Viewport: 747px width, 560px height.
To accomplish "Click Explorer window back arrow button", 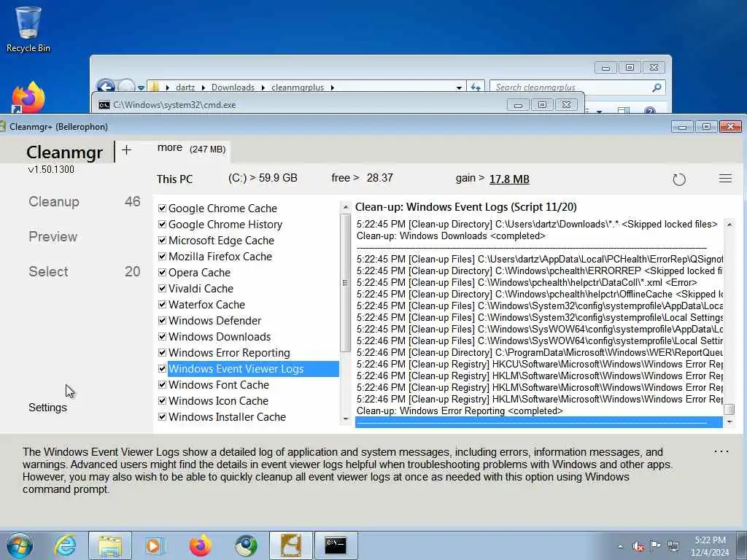I will click(x=105, y=86).
